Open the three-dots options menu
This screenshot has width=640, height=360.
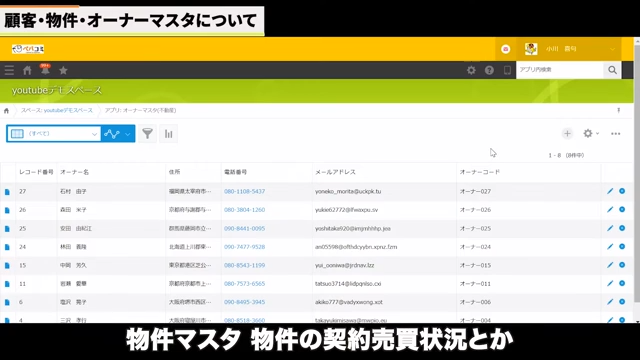(616, 133)
